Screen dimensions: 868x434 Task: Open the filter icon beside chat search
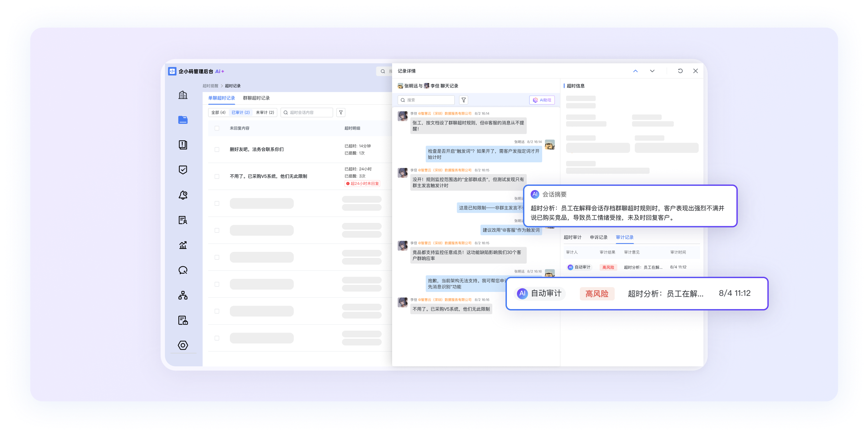pos(463,100)
